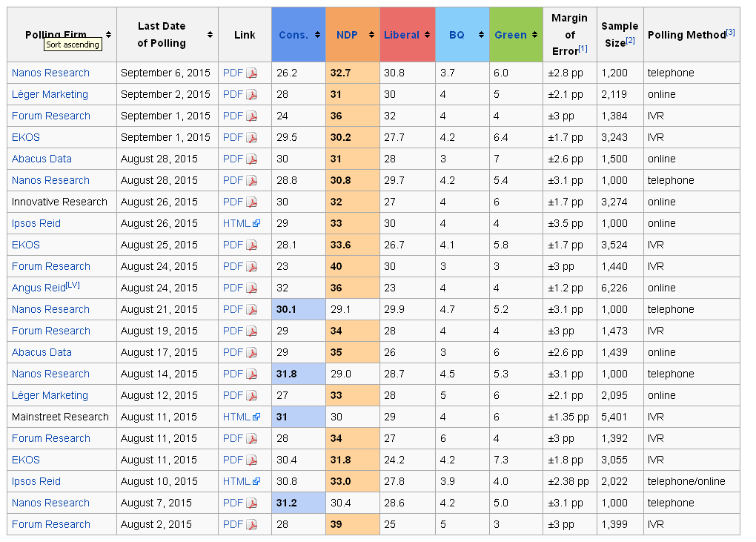
Task: Open PDF icon for Forum August 19 poll
Action: (x=252, y=331)
